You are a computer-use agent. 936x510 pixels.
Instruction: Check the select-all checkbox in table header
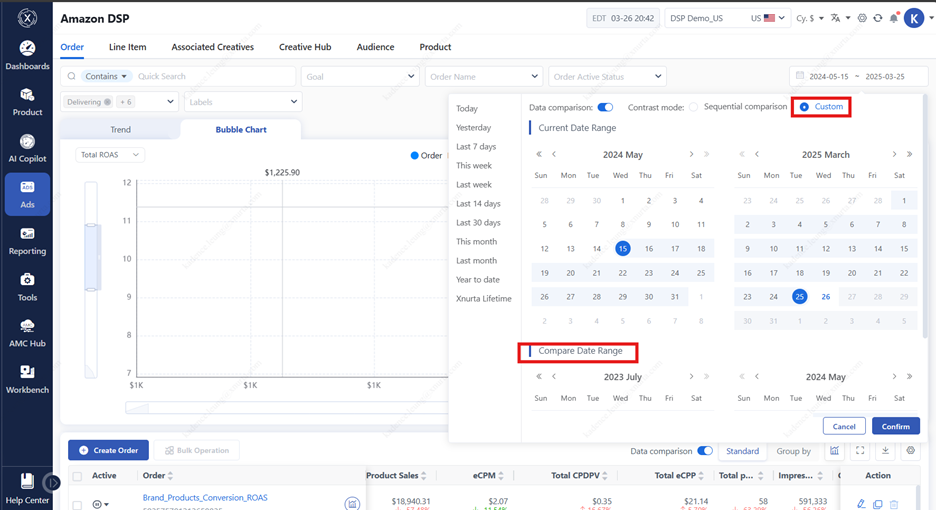point(77,477)
